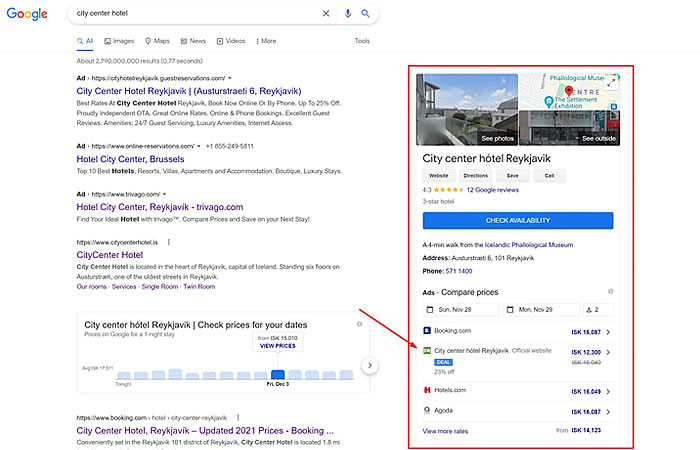Click the Call button in hotel panel
This screenshot has width=700, height=450.
coord(549,175)
